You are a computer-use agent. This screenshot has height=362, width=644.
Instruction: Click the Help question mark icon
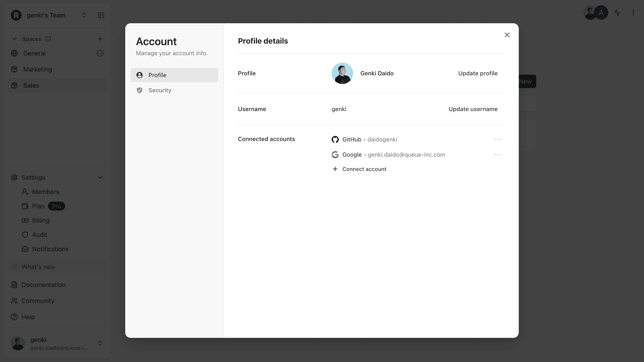(14, 317)
